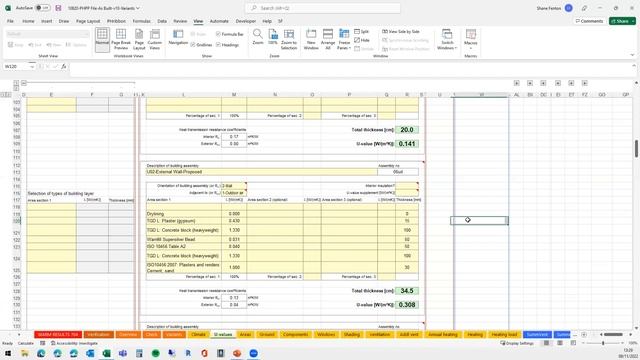Toggle the Headings checkbox
640x360 pixels.
[227, 44]
